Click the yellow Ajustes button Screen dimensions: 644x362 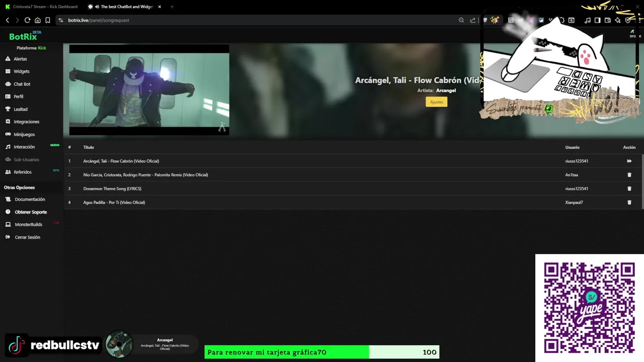pyautogui.click(x=436, y=102)
